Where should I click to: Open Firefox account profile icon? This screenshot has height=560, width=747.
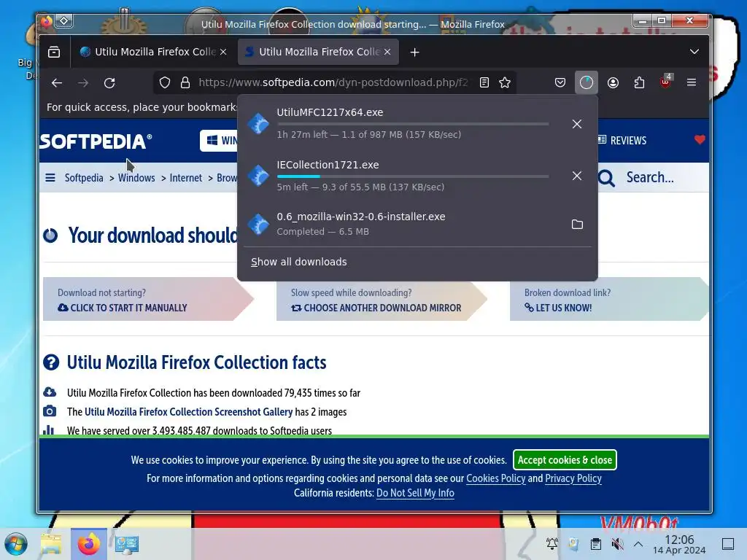tap(613, 83)
